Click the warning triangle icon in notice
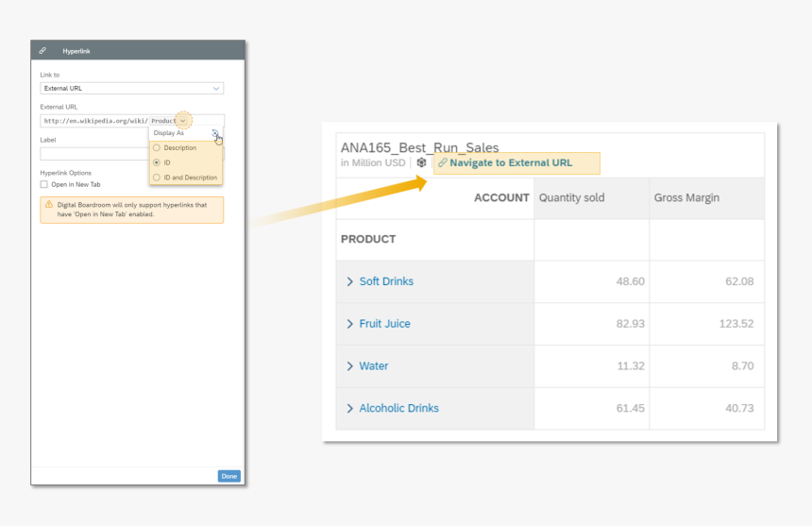The image size is (812, 526). (49, 204)
